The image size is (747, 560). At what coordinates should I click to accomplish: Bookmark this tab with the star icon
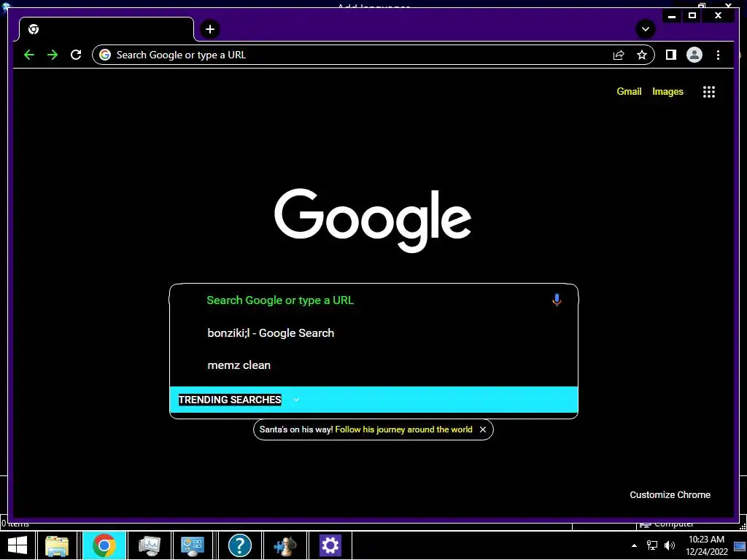point(642,55)
